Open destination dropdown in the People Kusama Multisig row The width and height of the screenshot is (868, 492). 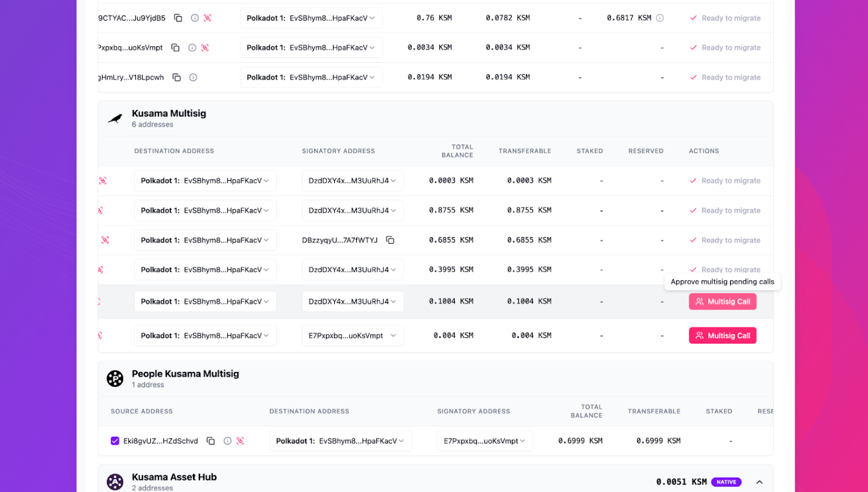[340, 441]
